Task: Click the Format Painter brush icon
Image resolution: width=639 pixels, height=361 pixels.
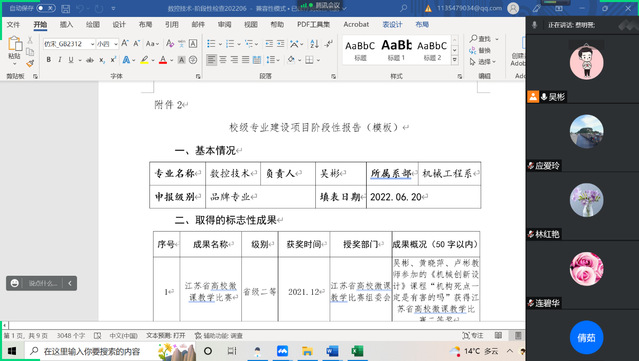Action: pyautogui.click(x=30, y=63)
